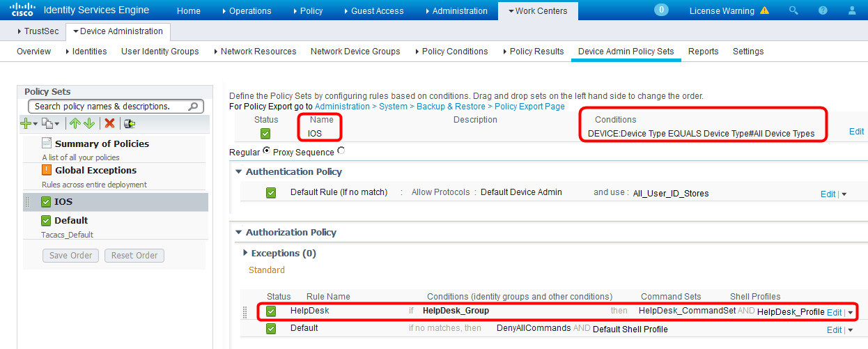Collapse the Authentication Policy section

coord(239,172)
